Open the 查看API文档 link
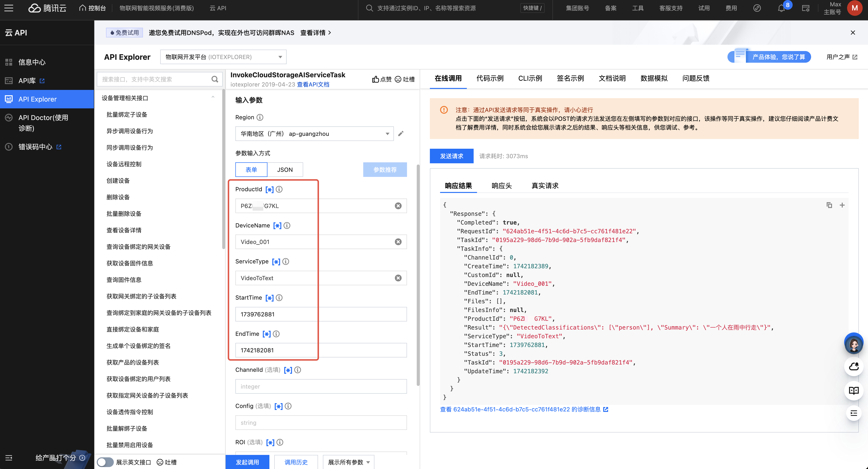The image size is (868, 469). (313, 85)
